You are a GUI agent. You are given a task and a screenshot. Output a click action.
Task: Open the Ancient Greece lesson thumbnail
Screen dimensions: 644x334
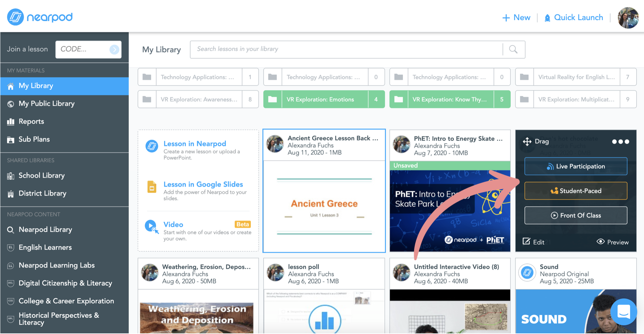324,206
